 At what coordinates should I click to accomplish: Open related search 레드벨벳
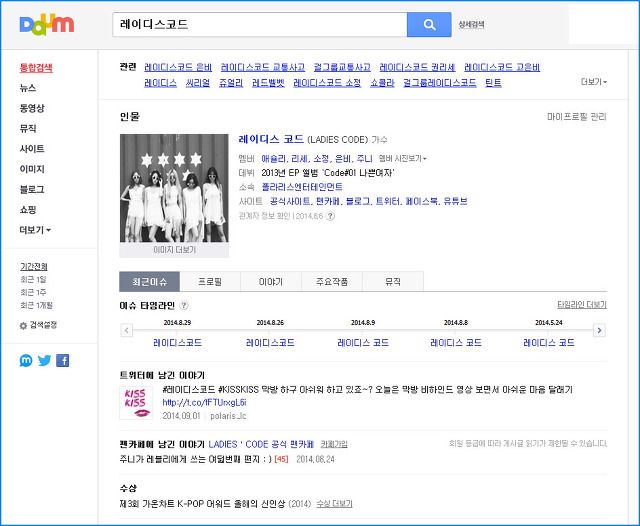[x=268, y=83]
